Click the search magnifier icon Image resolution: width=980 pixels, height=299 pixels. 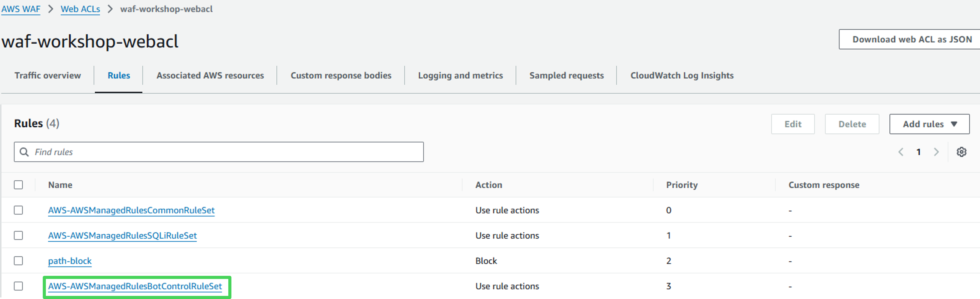click(x=24, y=152)
